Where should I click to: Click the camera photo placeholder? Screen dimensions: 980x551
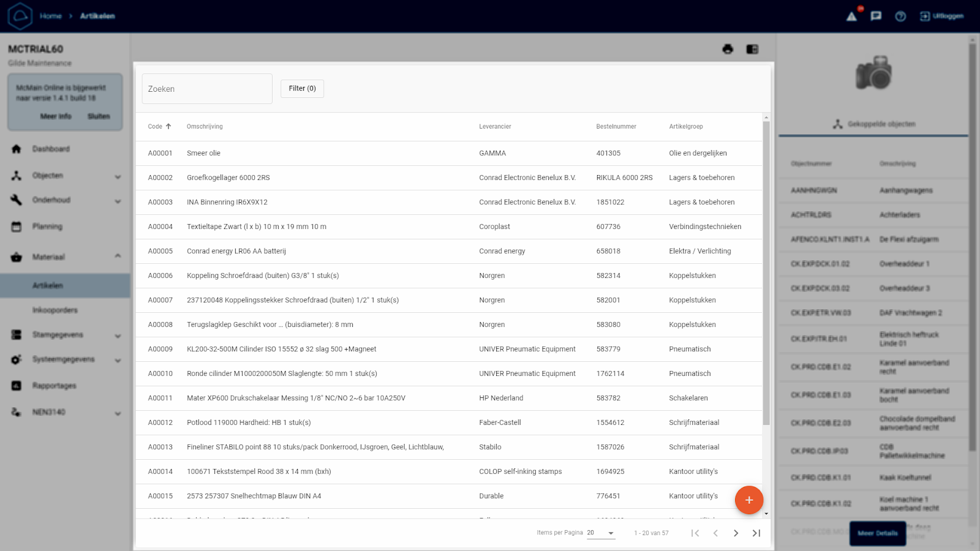click(873, 73)
